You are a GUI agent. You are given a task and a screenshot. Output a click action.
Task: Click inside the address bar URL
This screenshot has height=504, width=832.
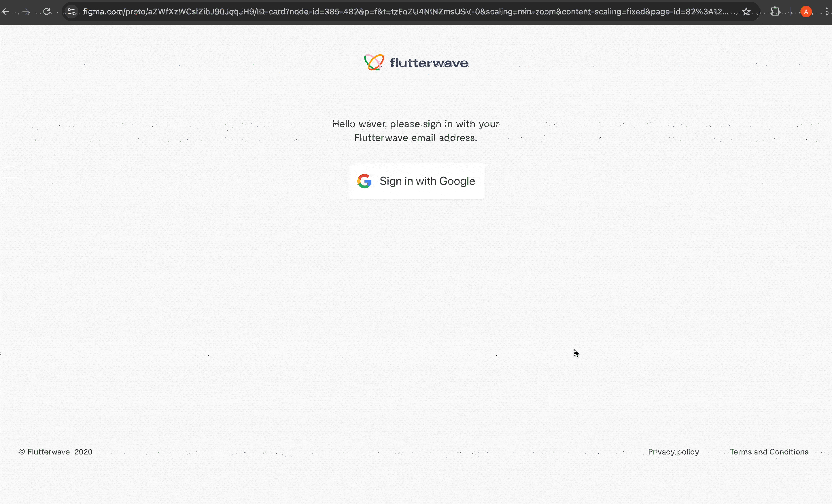point(338,12)
